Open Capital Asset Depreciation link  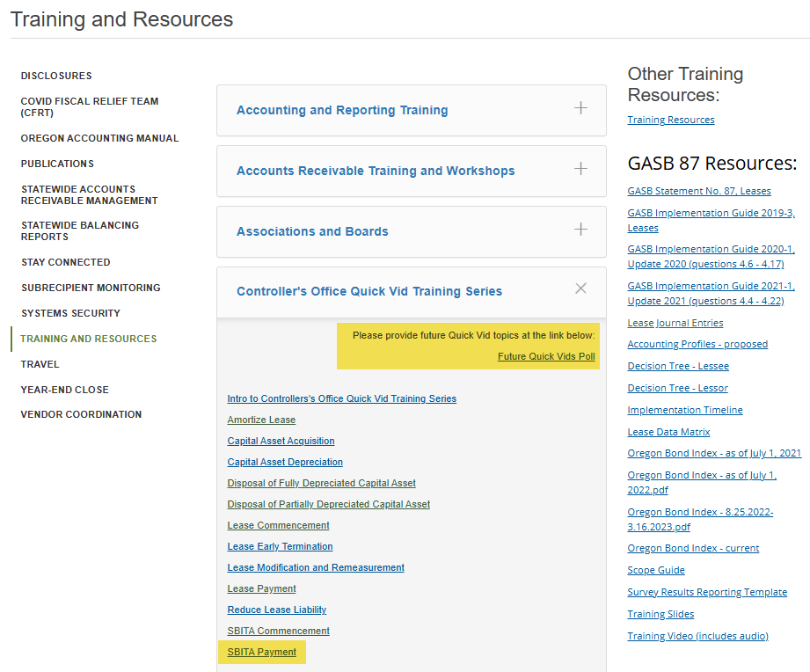pos(285,463)
